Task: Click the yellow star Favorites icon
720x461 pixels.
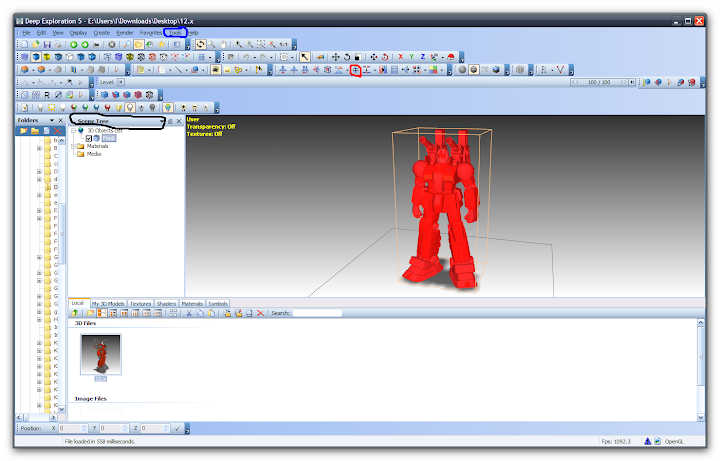Action: pyautogui.click(x=162, y=45)
